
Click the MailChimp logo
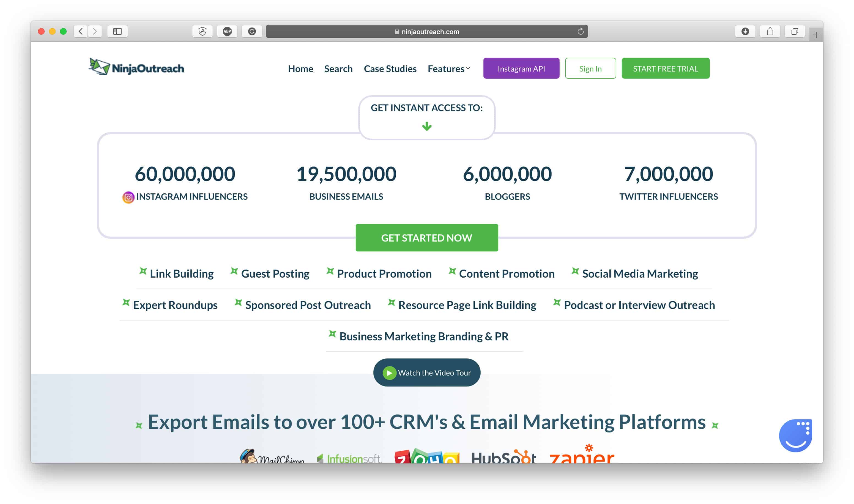pos(272,456)
